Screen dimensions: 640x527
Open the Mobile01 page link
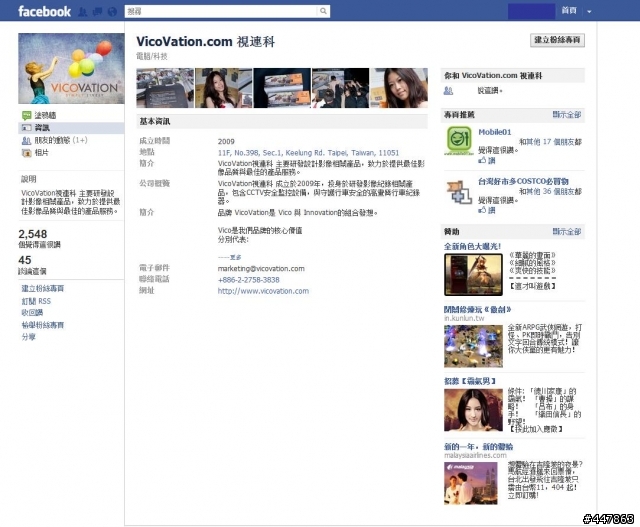coord(494,132)
